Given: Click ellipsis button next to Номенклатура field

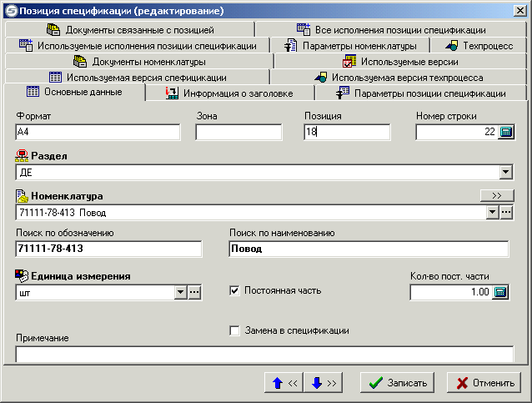Looking at the screenshot, I should click(x=506, y=213).
